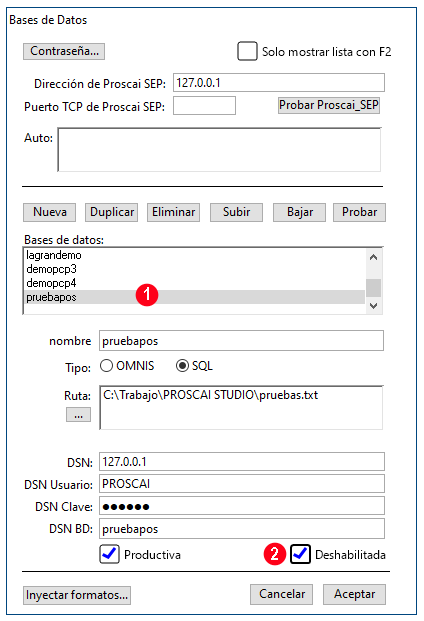Toggle the Productiva checkbox
This screenshot has height=621, width=424.
pyautogui.click(x=109, y=554)
